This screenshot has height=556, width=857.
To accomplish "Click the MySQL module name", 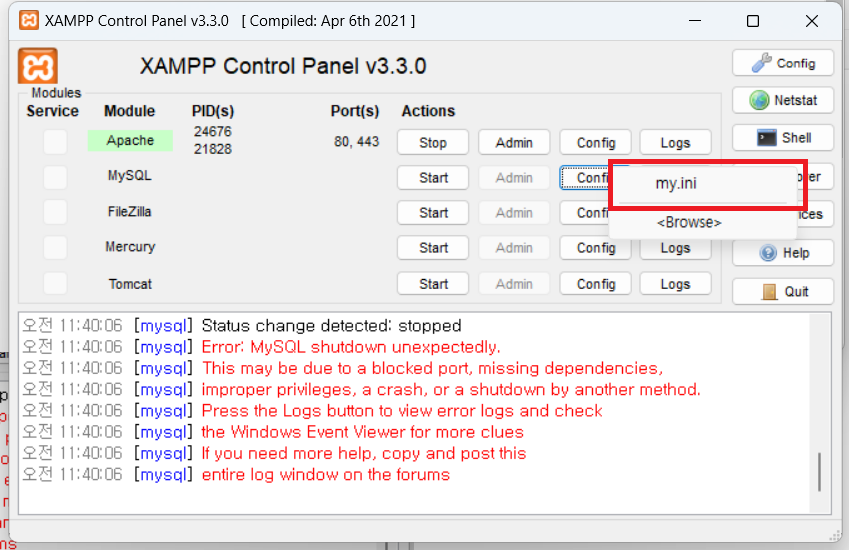I will tap(129, 175).
